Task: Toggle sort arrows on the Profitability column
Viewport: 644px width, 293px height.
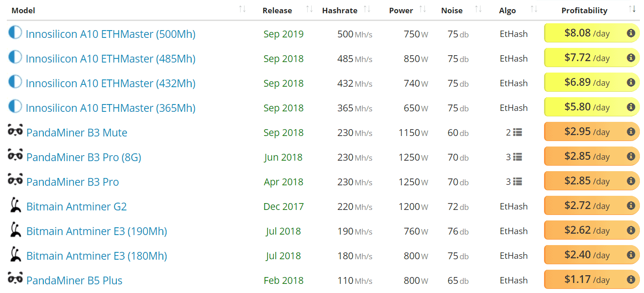Action: point(632,9)
